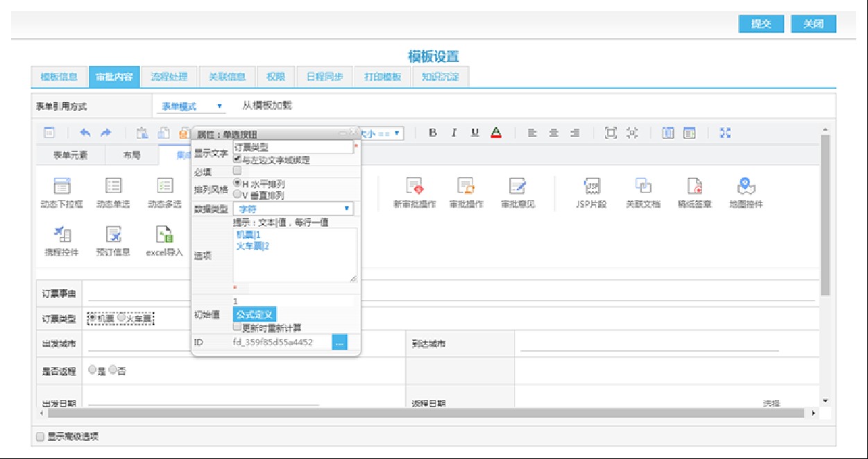
Task: Click the 公式定义 button
Action: [255, 315]
